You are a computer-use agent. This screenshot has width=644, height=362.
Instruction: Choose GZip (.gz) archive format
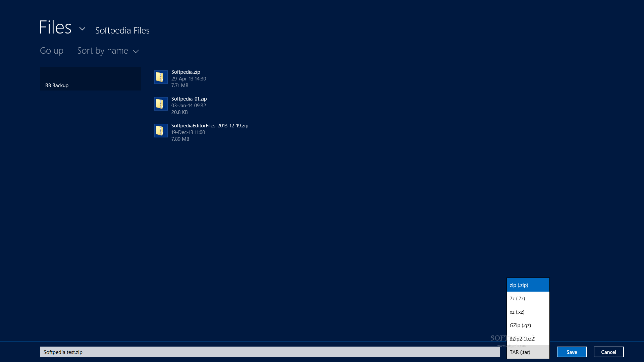pos(528,325)
